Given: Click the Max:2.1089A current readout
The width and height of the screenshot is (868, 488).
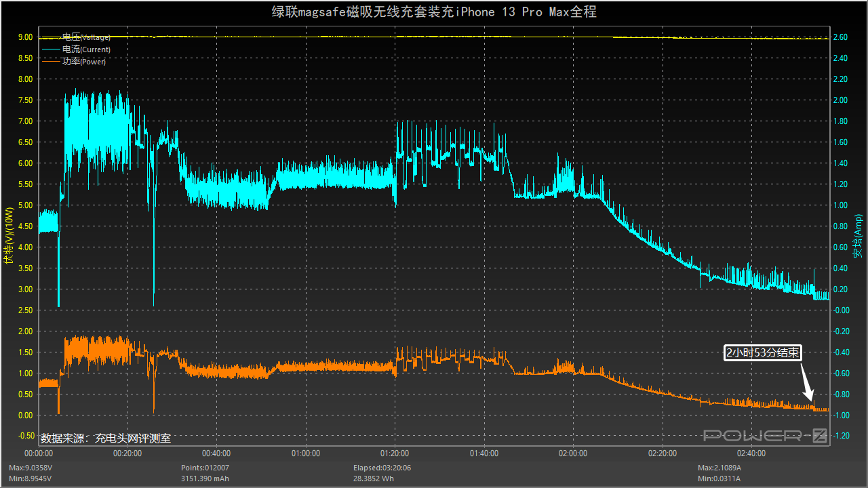Looking at the screenshot, I should [x=719, y=468].
